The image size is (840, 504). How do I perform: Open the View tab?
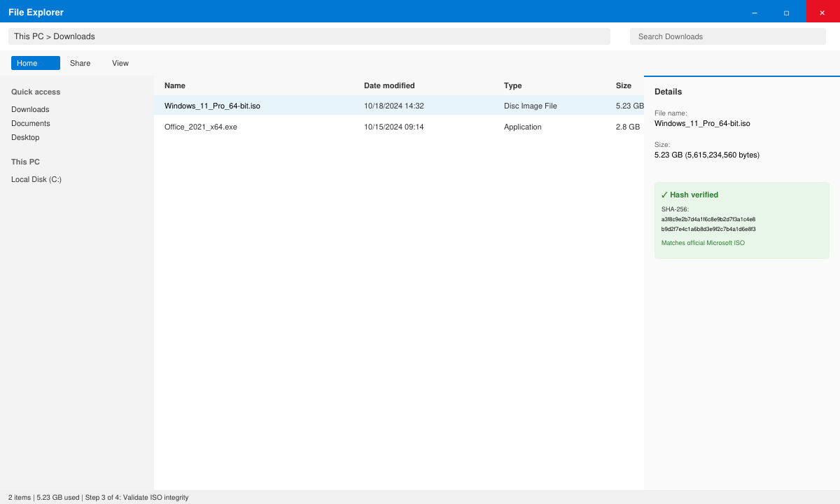click(x=120, y=63)
